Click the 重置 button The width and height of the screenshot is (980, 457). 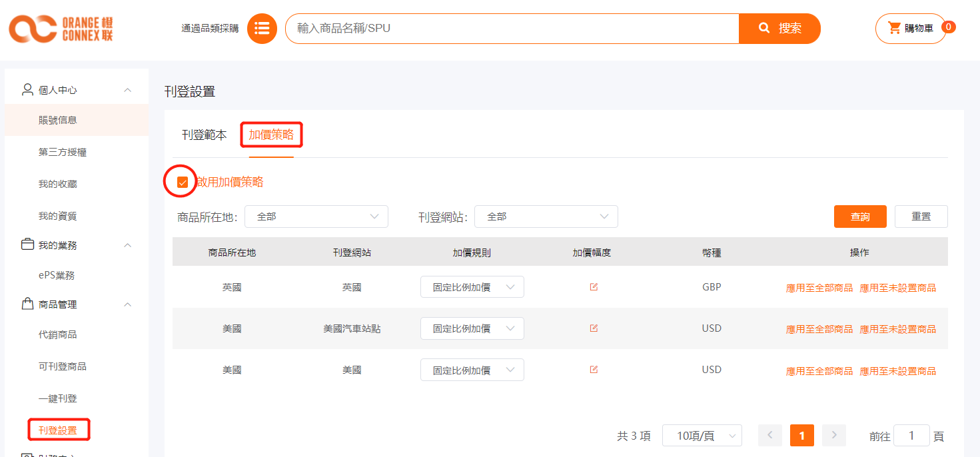pos(921,217)
